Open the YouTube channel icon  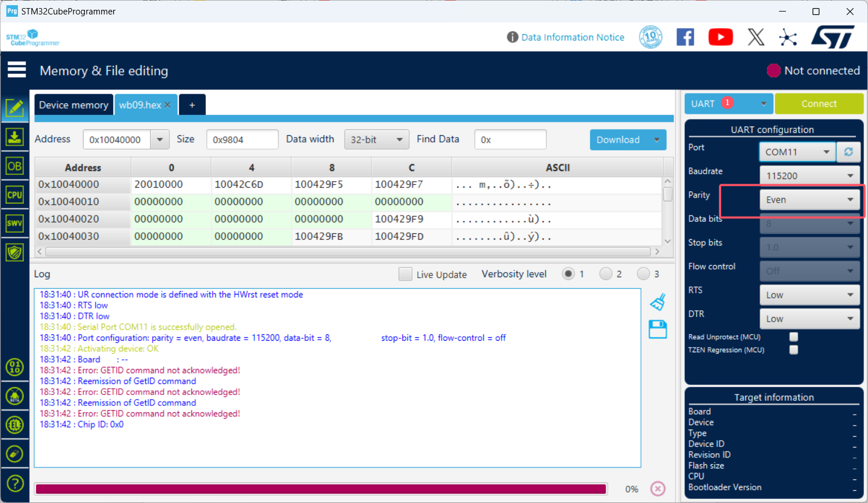point(721,37)
